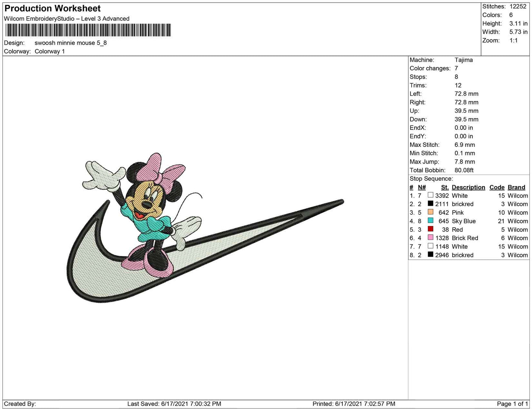Click the Height value "3.11 in"
This screenshot has height=409, width=532.
click(x=518, y=23)
